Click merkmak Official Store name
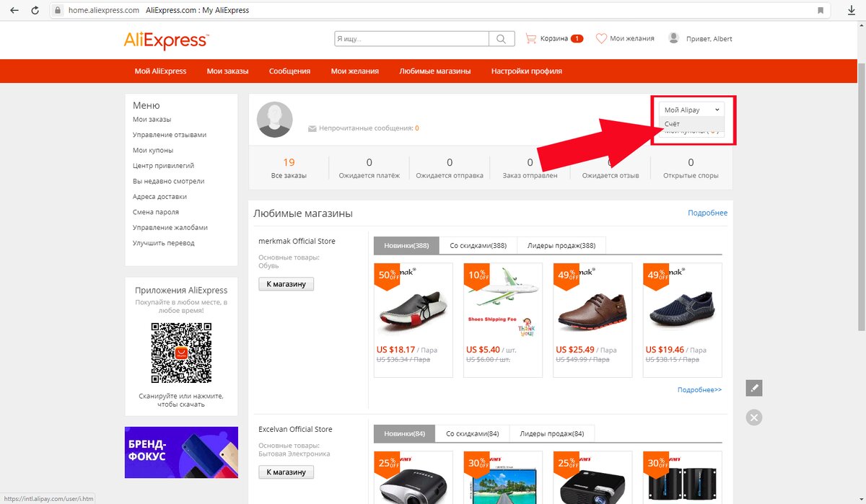 [297, 241]
